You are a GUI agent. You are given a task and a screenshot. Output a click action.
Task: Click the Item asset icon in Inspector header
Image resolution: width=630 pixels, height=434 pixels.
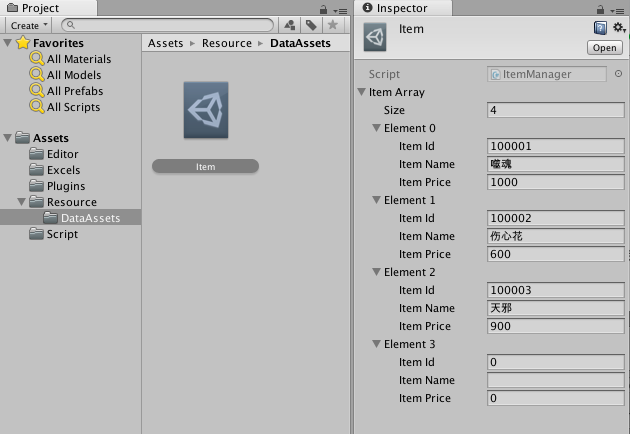point(375,37)
